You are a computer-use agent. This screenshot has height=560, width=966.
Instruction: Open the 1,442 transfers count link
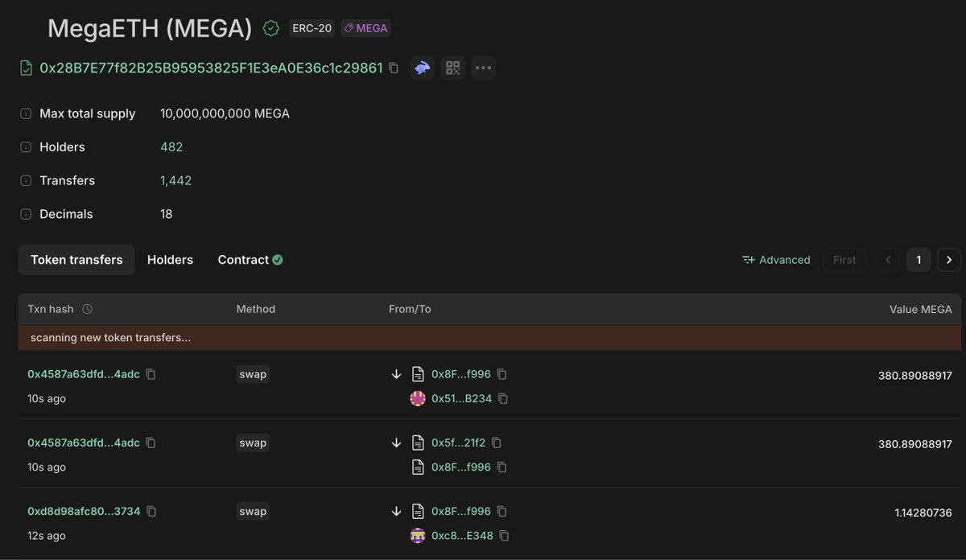(175, 181)
